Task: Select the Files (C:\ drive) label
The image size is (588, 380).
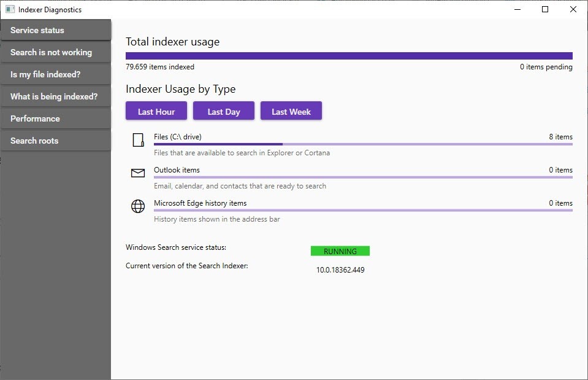Action: 178,136
